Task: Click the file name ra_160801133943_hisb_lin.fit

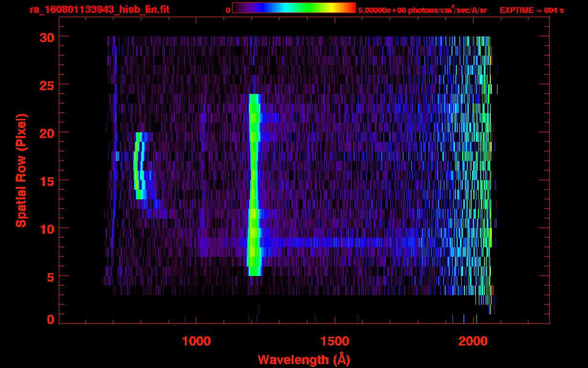Action: click(x=99, y=10)
